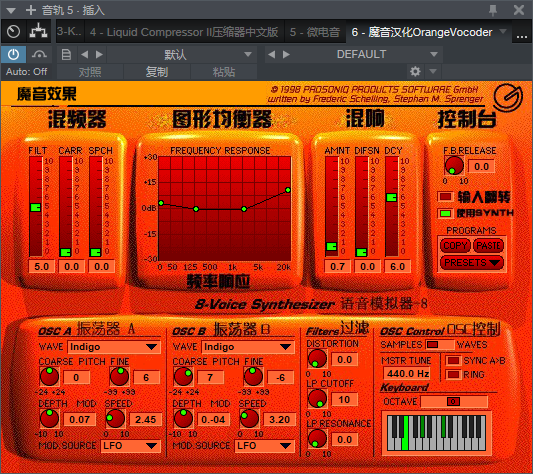Screen dimensions: 533x474
Task: Open the plugin settings gear
Action: (x=415, y=71)
